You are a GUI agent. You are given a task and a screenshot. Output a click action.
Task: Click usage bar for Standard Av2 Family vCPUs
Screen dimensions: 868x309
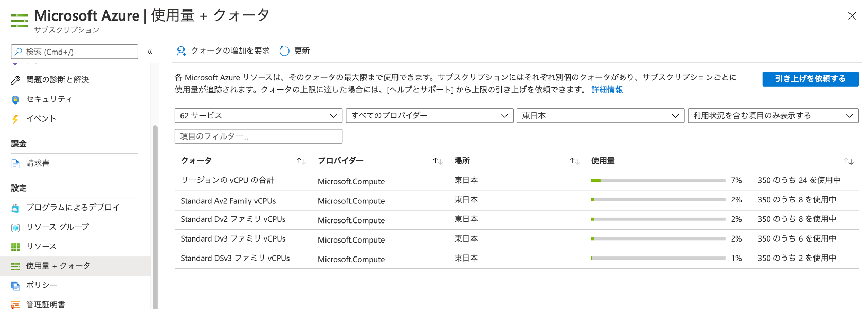tap(658, 200)
